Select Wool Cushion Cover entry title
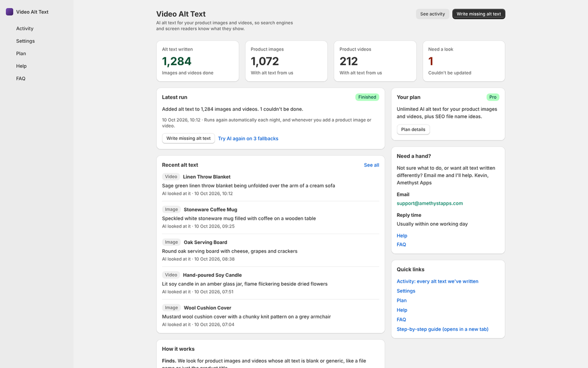588x368 pixels. click(x=207, y=308)
